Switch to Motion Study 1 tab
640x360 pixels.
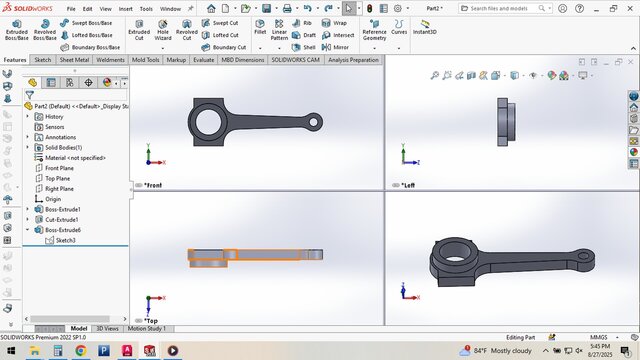(x=147, y=329)
